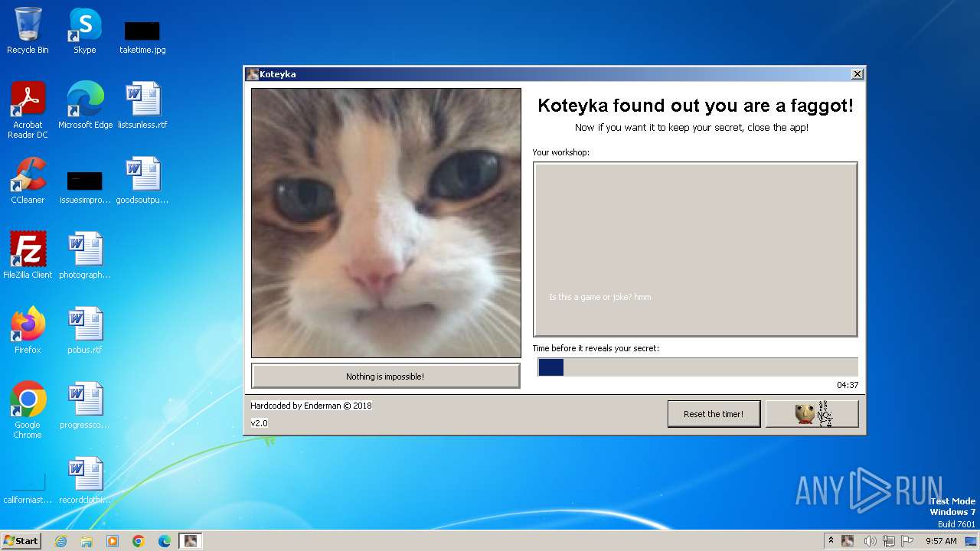Open Action Center flag icon

pyautogui.click(x=907, y=541)
